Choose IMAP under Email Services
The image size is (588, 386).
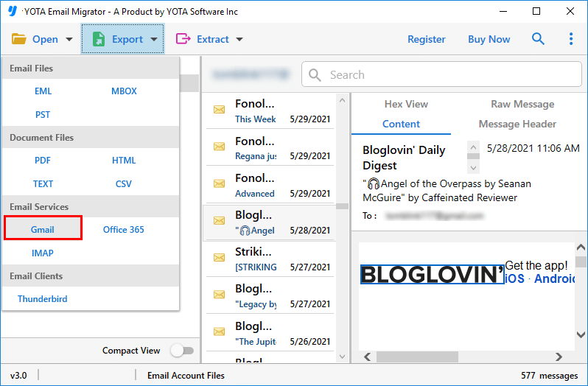[x=43, y=253]
